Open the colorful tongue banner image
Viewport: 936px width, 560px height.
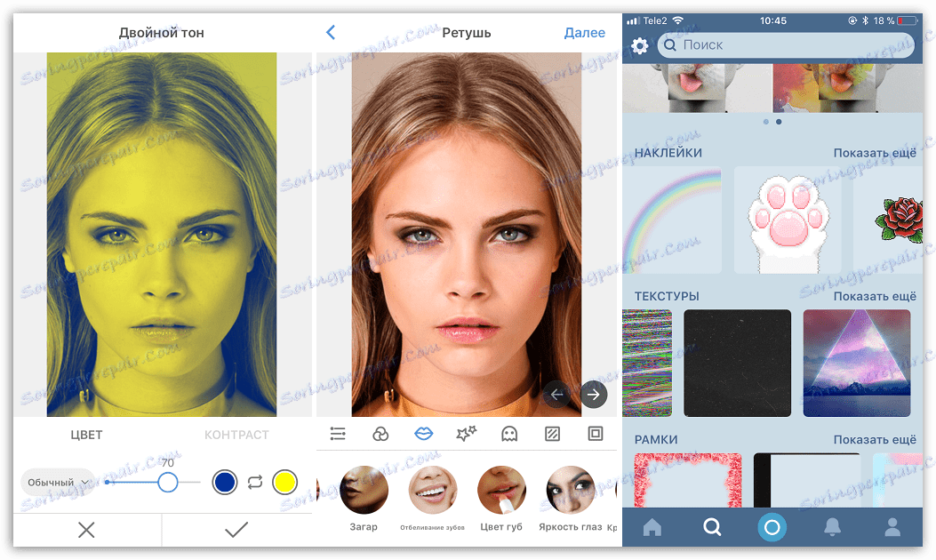848,88
